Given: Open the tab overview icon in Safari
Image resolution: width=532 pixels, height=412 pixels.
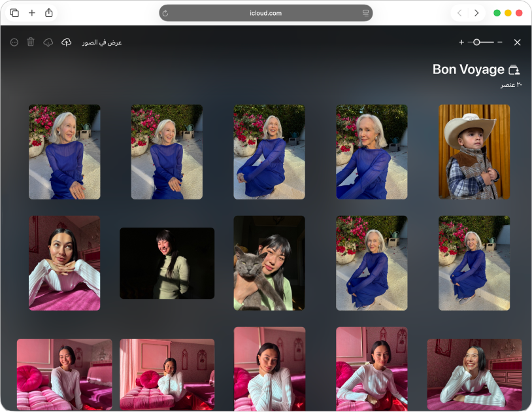Looking at the screenshot, I should [14, 13].
